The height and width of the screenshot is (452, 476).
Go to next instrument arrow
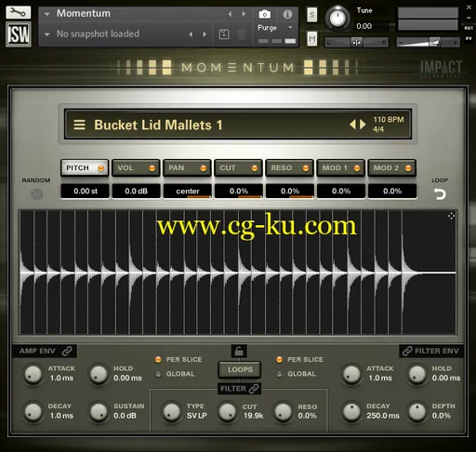244,14
